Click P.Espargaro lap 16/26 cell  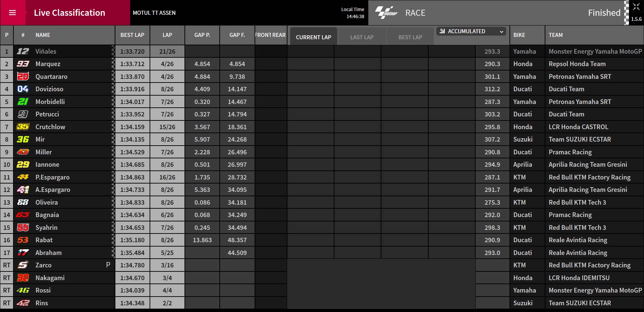[167, 177]
